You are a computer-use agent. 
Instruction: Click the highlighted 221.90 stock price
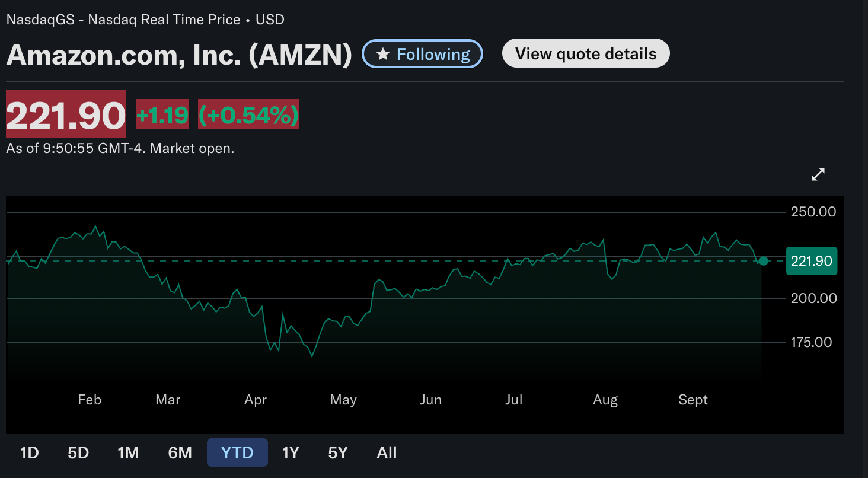[65, 114]
